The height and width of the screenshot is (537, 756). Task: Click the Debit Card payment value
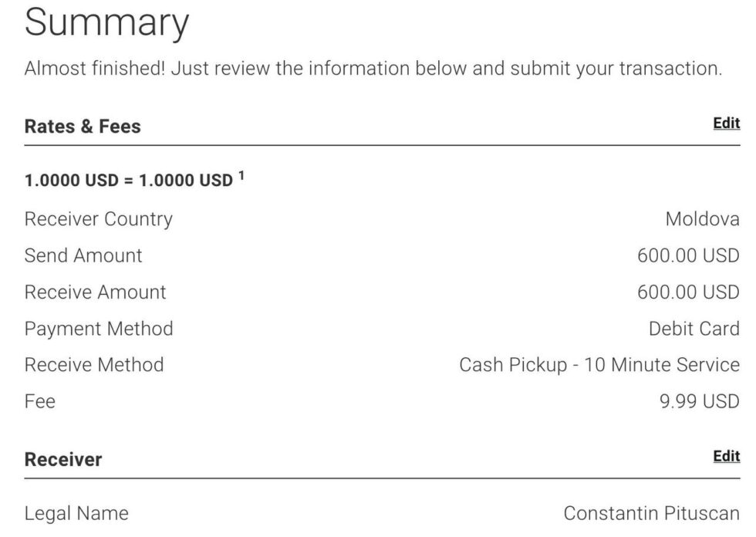coord(694,329)
